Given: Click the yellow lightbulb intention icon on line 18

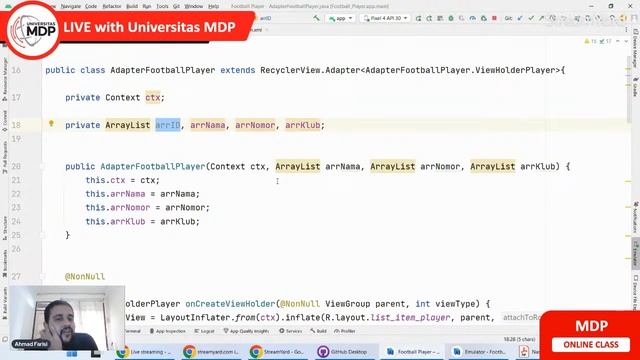Looking at the screenshot, I should tap(51, 123).
